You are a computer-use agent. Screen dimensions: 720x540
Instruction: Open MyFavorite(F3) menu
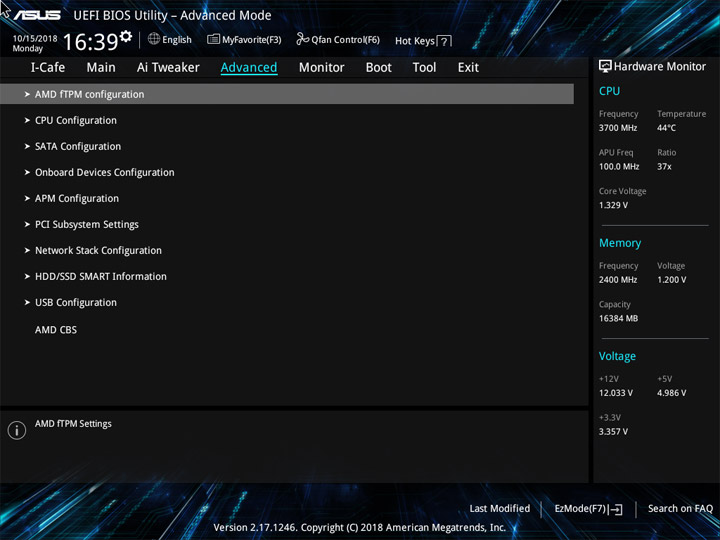pos(252,40)
